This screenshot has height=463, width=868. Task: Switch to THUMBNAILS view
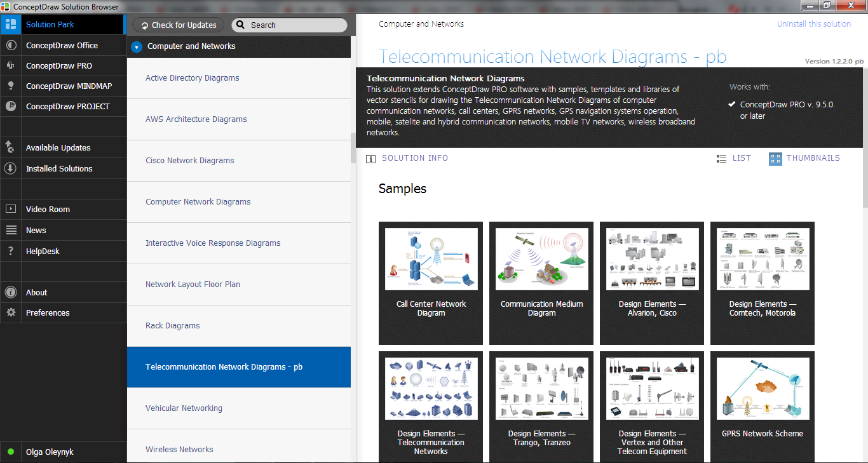pyautogui.click(x=813, y=158)
